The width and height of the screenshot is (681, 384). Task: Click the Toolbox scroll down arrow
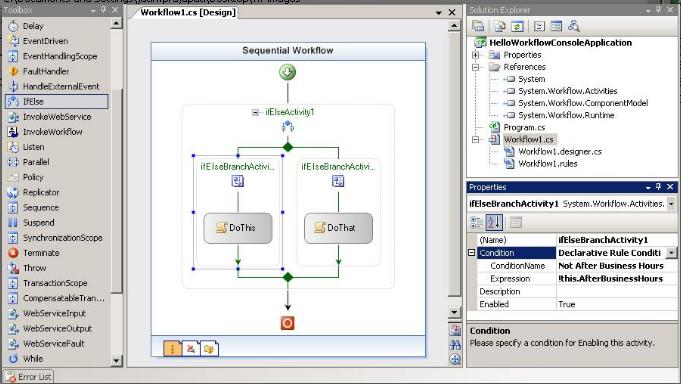(116, 360)
